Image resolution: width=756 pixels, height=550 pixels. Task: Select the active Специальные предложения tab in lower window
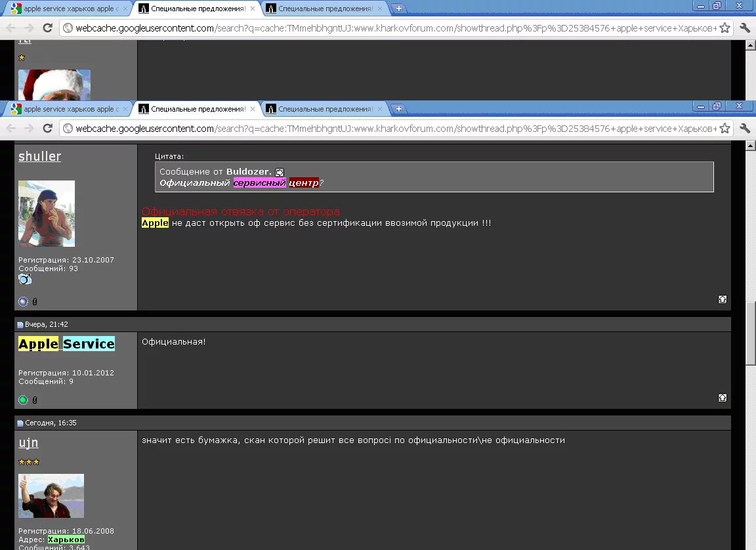tap(198, 109)
